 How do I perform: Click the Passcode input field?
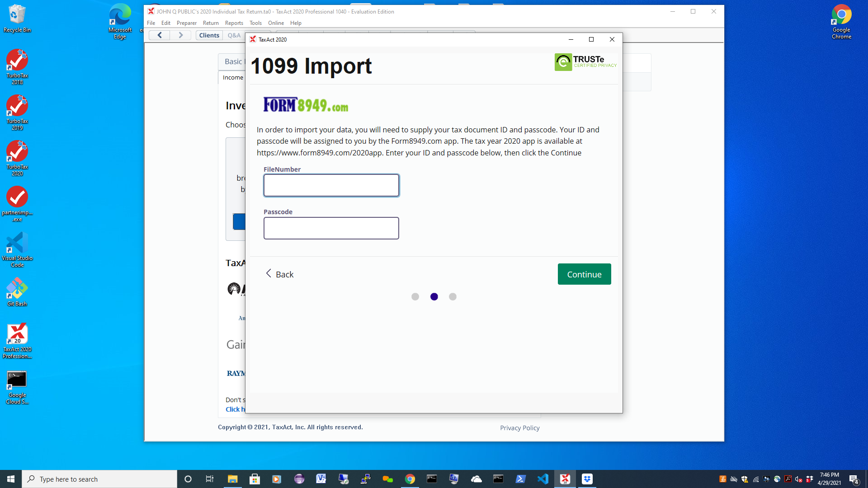[331, 228]
